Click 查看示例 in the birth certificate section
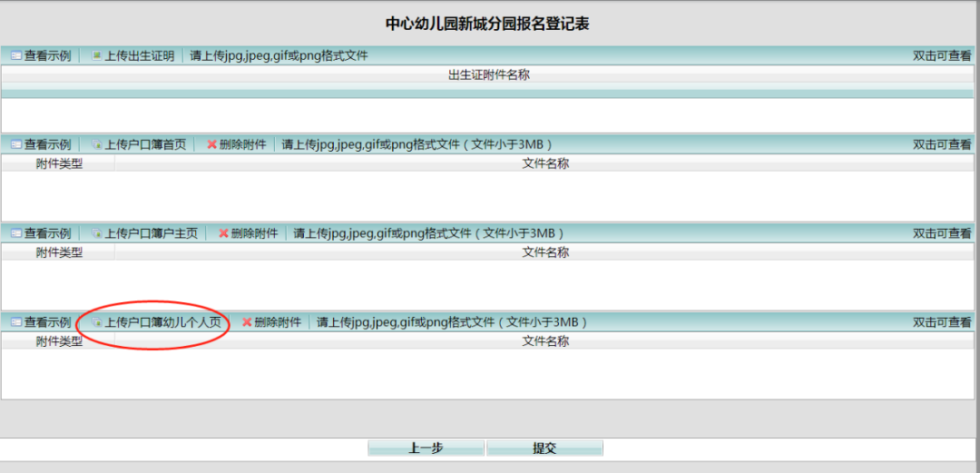The image size is (980, 473). click(41, 55)
